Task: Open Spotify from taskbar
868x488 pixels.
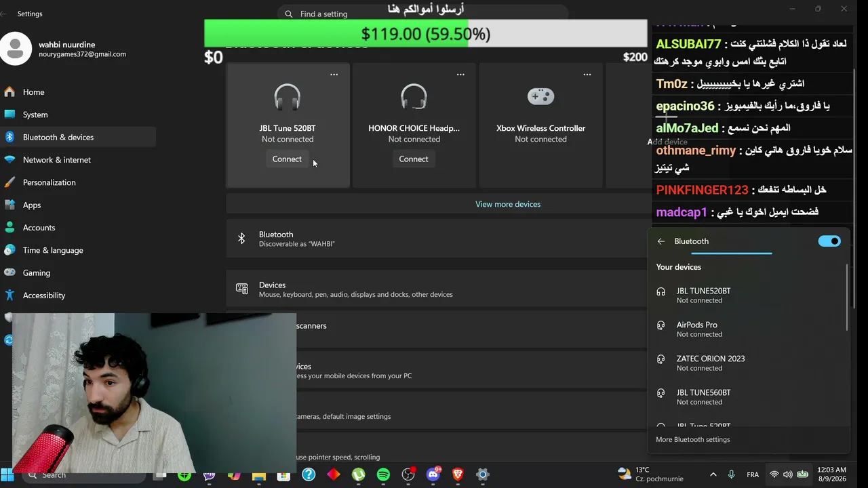Action: (x=383, y=474)
